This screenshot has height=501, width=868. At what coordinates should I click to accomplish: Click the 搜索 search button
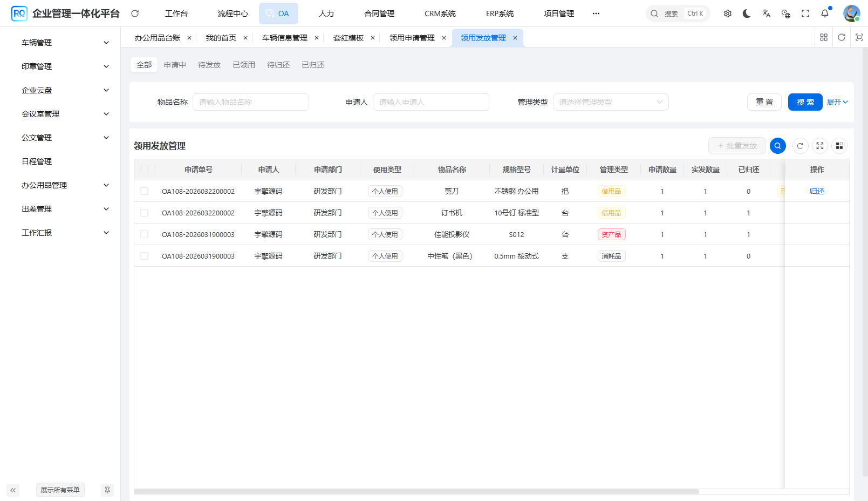tap(805, 102)
